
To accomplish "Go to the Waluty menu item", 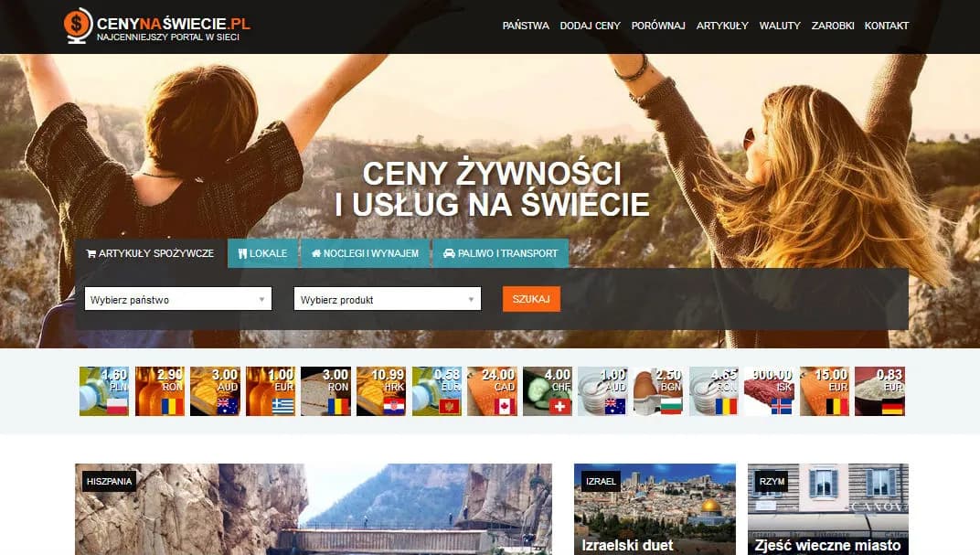I will tap(779, 26).
